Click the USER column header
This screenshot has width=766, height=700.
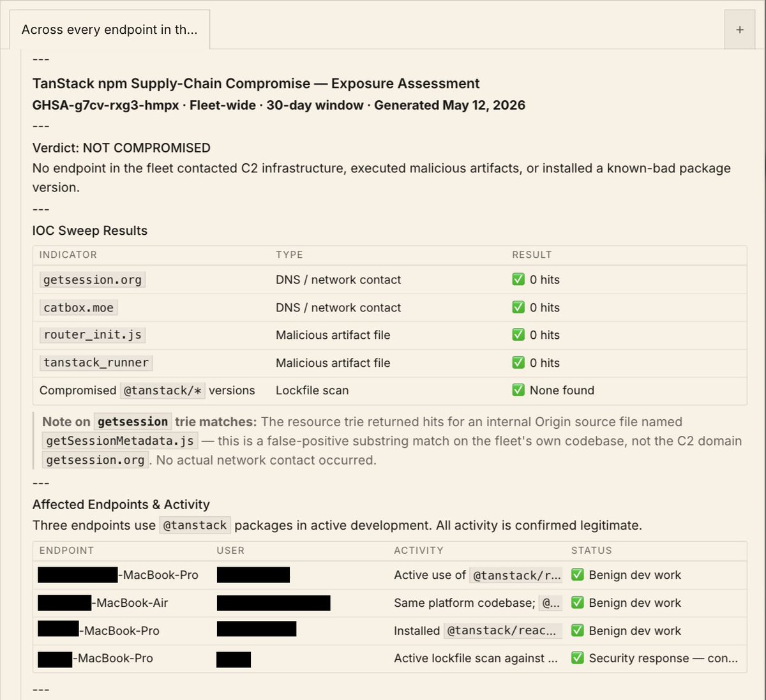(x=230, y=551)
